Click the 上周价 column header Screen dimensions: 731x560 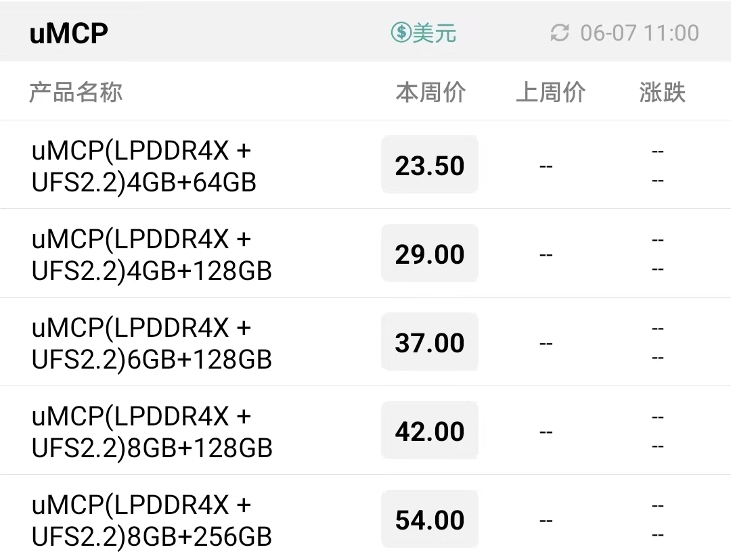pos(550,92)
